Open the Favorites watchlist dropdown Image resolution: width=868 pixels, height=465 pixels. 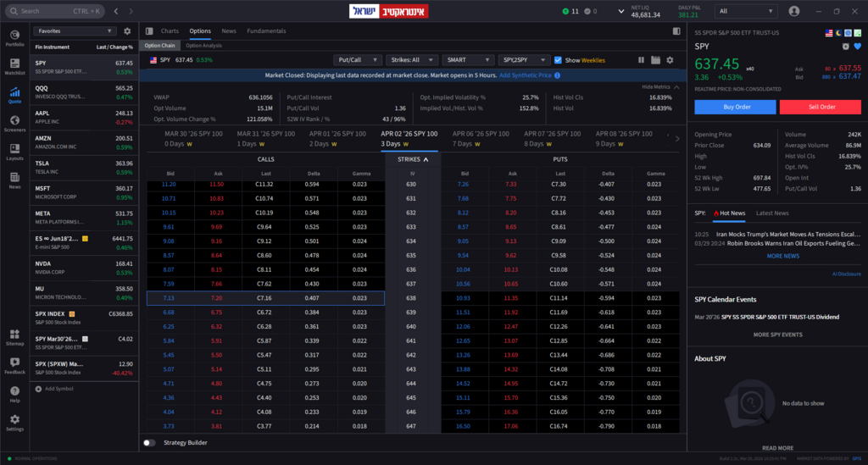click(x=75, y=31)
